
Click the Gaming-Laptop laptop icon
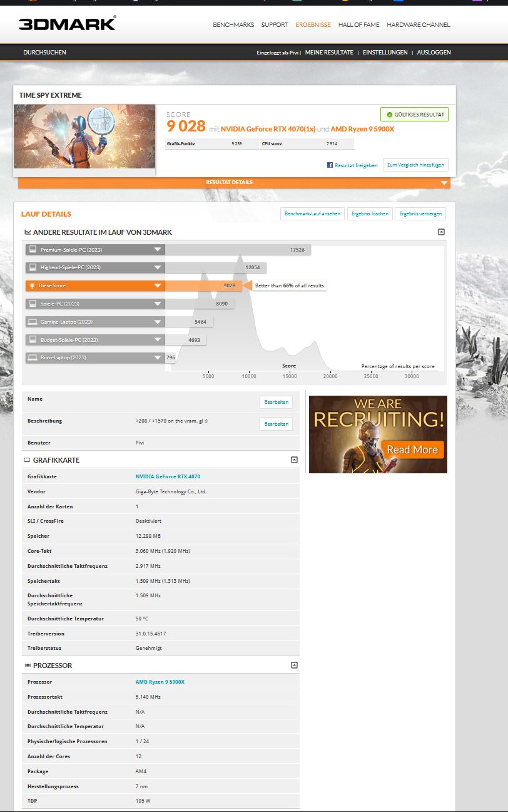coord(32,322)
